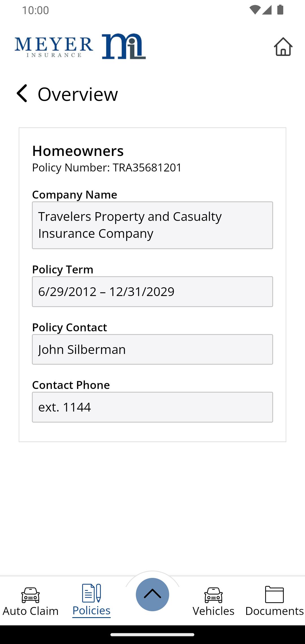Tap the blue MI emblem
Image resolution: width=305 pixels, height=644 pixels.
[x=124, y=46]
